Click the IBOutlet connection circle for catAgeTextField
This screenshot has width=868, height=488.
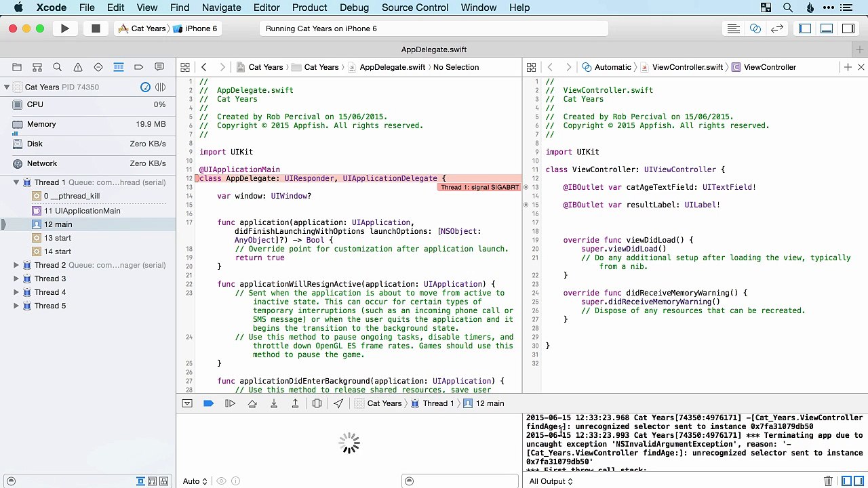pos(526,187)
